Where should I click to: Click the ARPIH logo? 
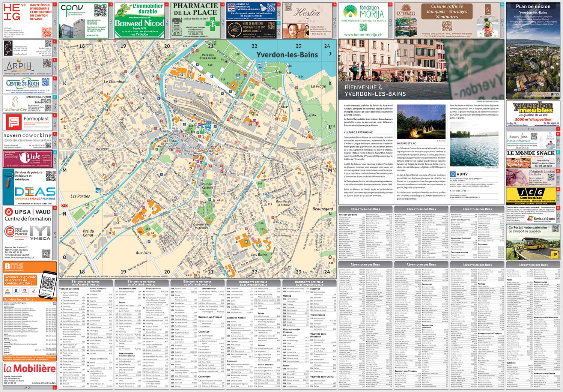[20, 66]
